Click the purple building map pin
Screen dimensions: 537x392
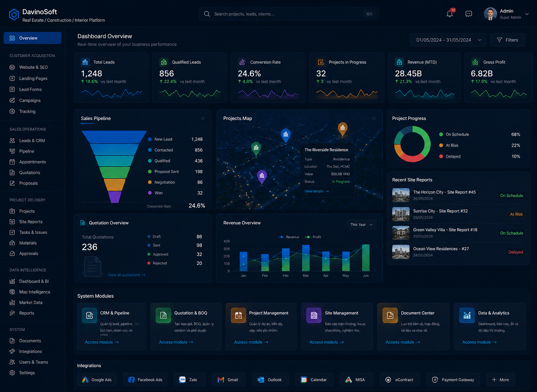tap(262, 177)
